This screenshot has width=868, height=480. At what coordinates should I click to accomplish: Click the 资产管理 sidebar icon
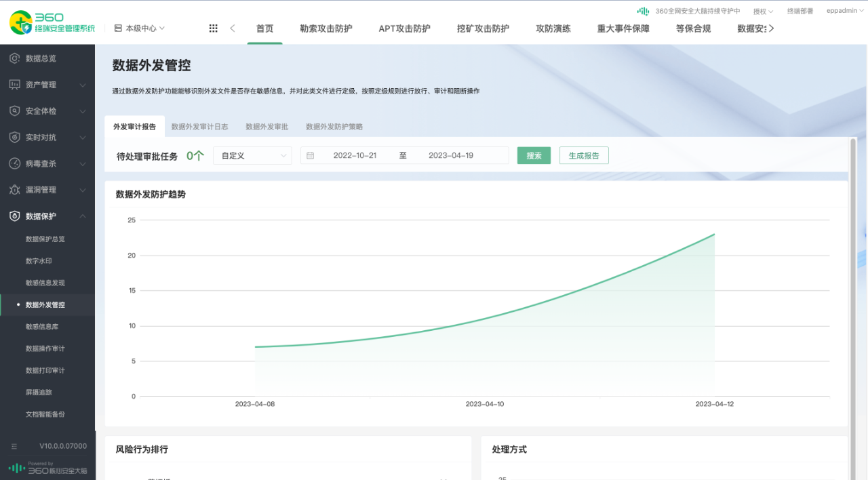pos(14,85)
